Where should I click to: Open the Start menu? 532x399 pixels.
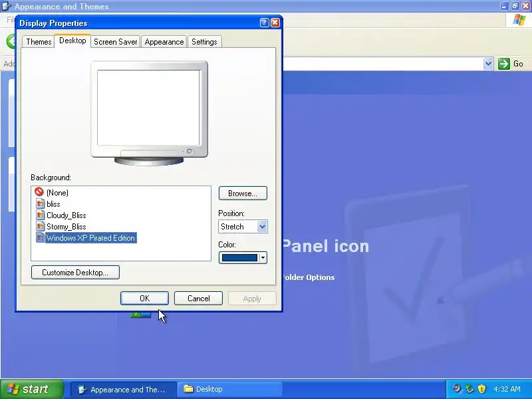click(32, 389)
